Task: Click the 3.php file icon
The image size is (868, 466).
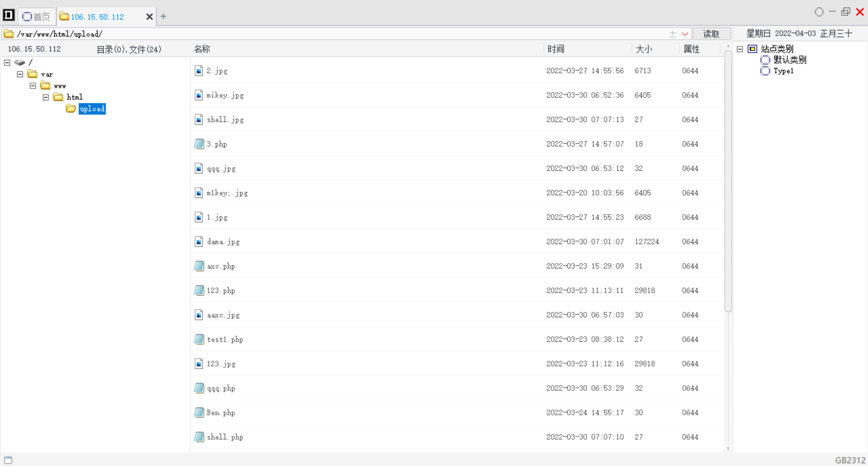Action: [x=199, y=144]
